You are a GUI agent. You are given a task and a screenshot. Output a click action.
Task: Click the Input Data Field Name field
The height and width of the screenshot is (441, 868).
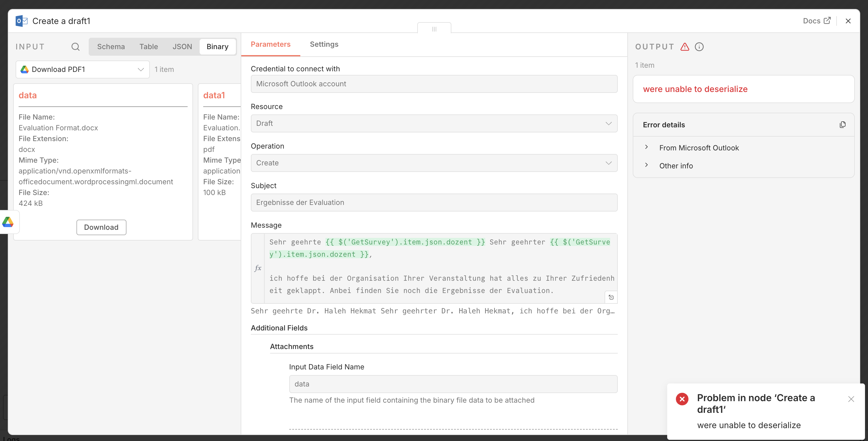453,384
